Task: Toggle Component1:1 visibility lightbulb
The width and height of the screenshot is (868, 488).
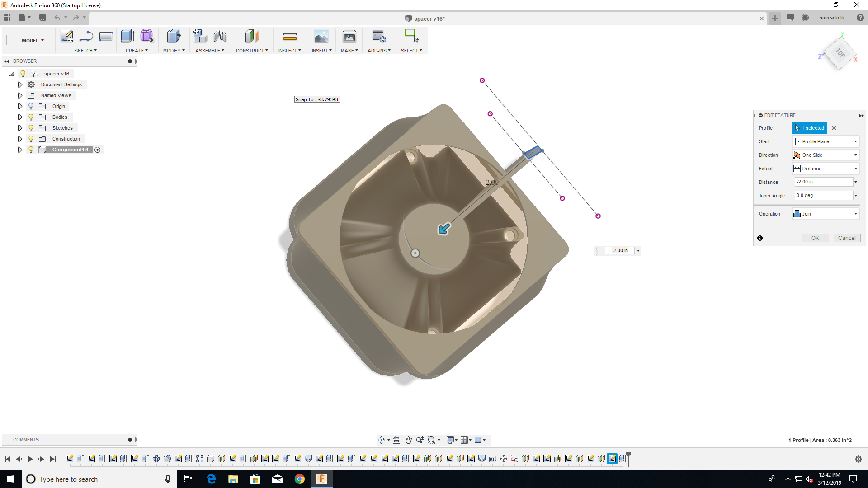Action: coord(31,150)
